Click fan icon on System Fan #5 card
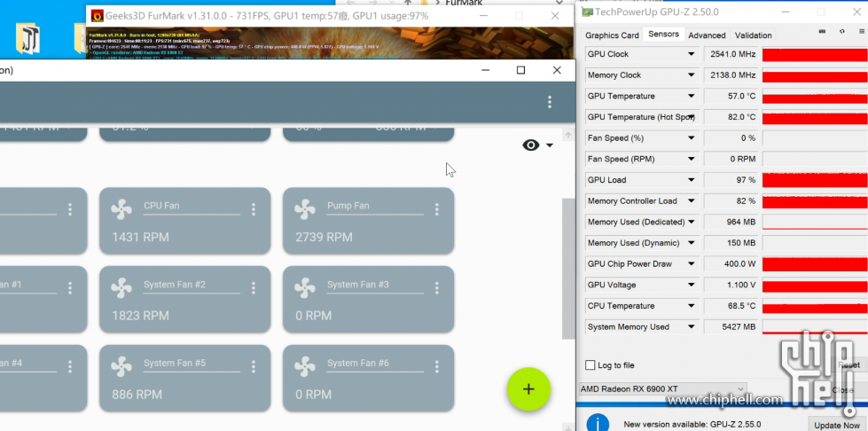The width and height of the screenshot is (868, 431). tap(121, 367)
